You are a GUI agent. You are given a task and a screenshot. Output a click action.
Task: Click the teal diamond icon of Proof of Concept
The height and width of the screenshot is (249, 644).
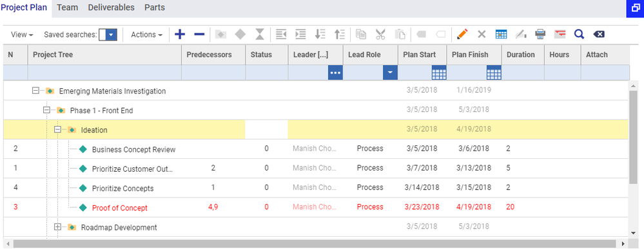point(83,208)
